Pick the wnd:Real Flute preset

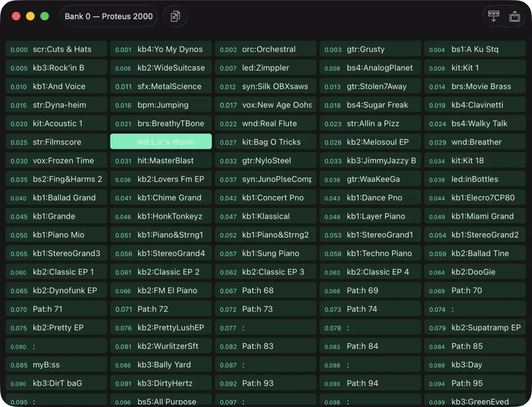[266, 124]
